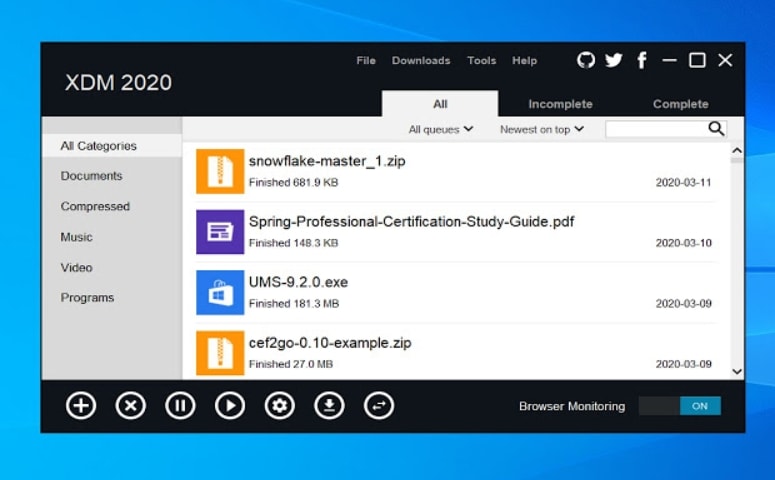Click the 'Finished 27.0 MB' status text
This screenshot has width=775, height=480.
pos(291,364)
